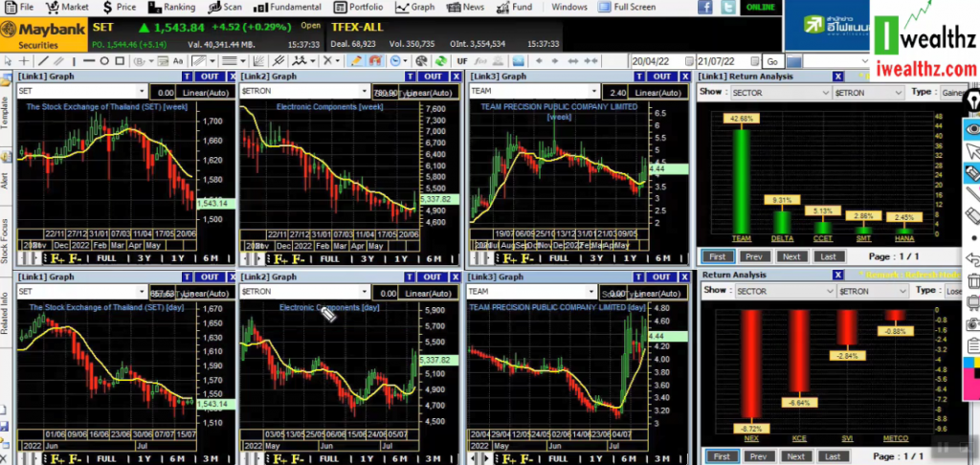Click the UF toolbar button
This screenshot has height=465, width=980.
coord(462,60)
